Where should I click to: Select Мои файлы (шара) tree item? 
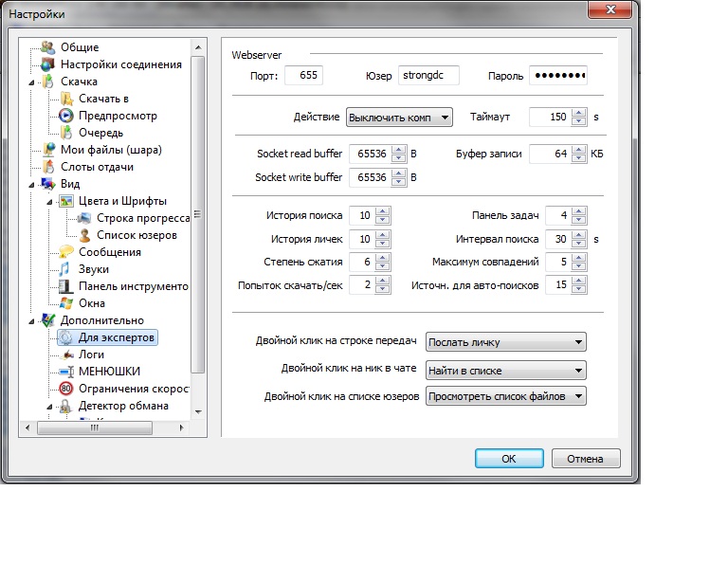(x=110, y=150)
